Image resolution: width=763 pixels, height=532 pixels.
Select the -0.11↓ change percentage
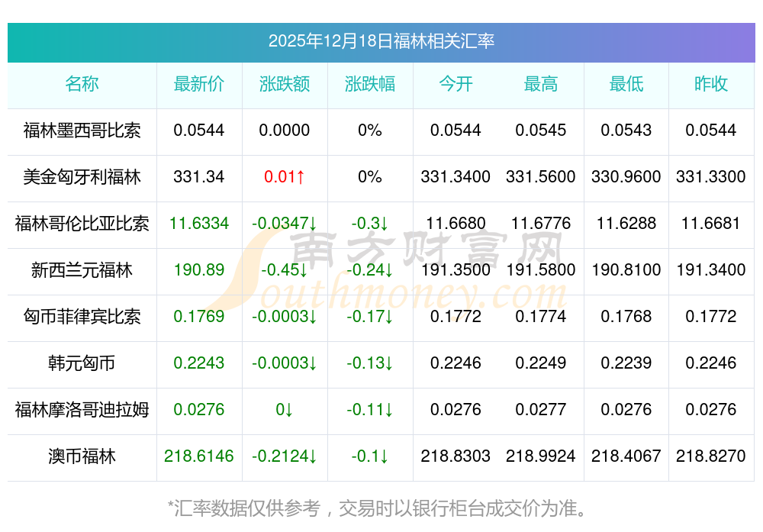tap(370, 410)
